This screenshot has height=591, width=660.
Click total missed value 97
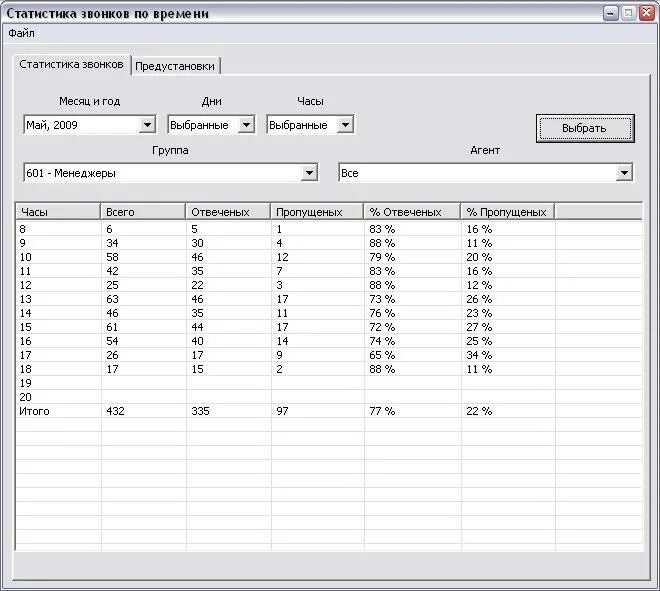click(282, 411)
